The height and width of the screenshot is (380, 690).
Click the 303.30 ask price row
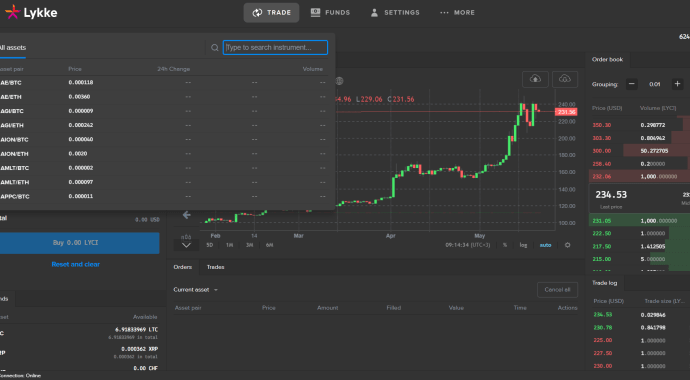(639, 138)
